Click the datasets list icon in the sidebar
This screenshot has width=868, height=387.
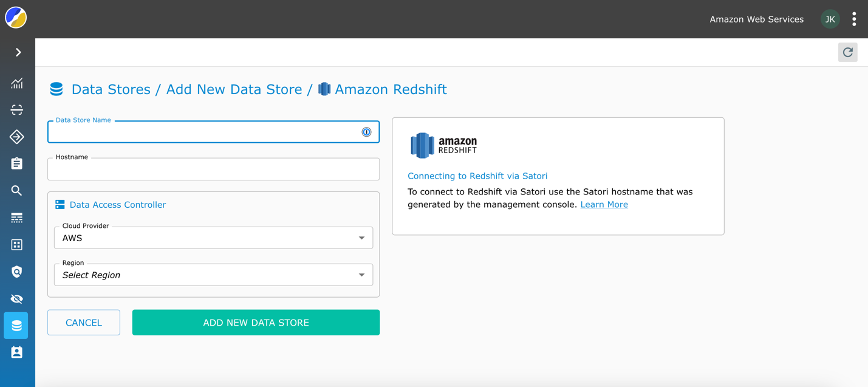coord(16,217)
